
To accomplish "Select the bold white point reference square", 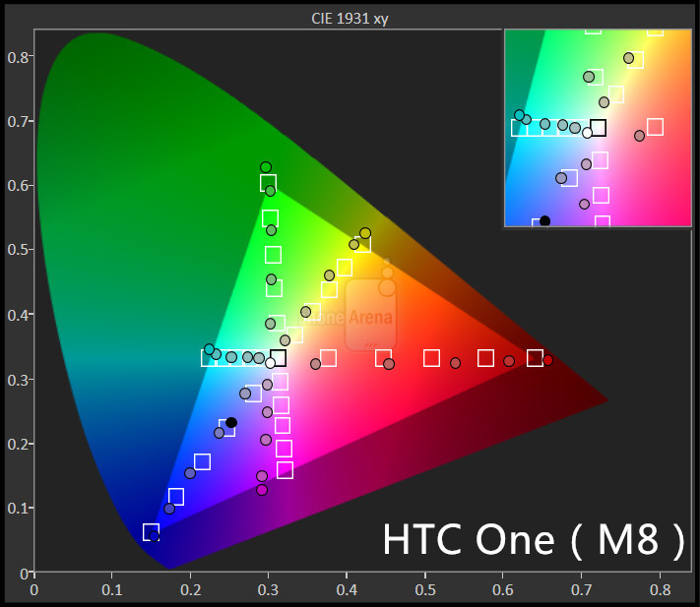I will click(279, 358).
